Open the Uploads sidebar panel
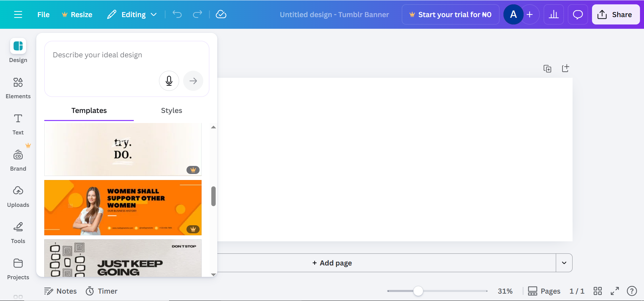644x301 pixels. tap(18, 196)
